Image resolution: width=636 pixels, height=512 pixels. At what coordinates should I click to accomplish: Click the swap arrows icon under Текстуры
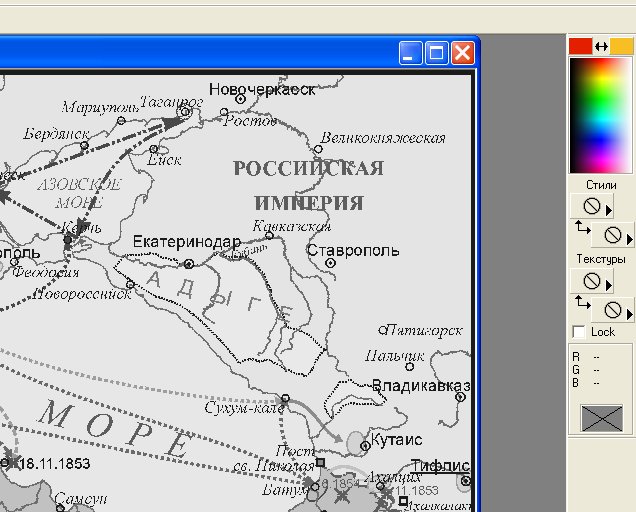click(582, 302)
